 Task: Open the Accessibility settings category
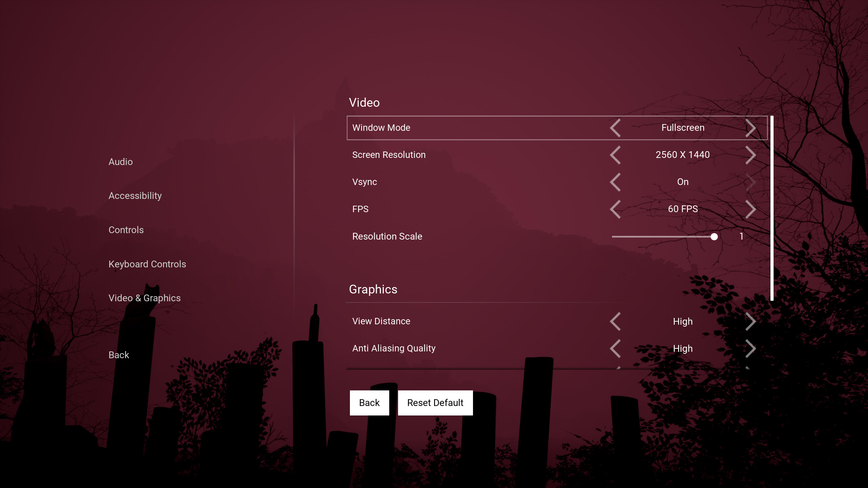(135, 196)
